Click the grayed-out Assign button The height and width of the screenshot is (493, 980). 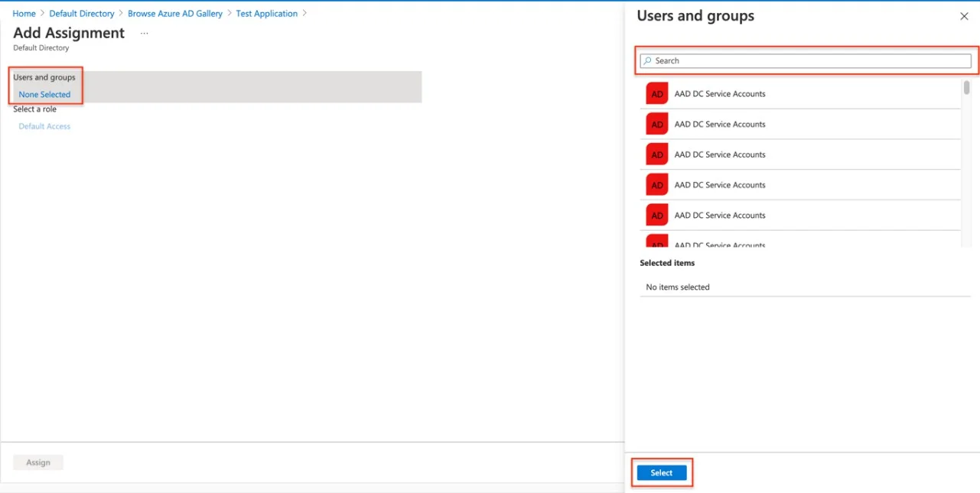[x=38, y=462]
